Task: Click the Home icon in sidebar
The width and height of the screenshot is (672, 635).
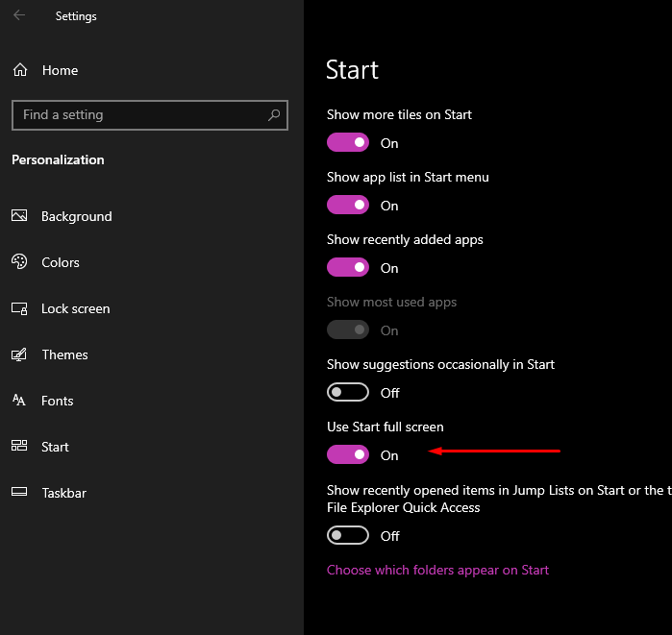Action: 19,70
